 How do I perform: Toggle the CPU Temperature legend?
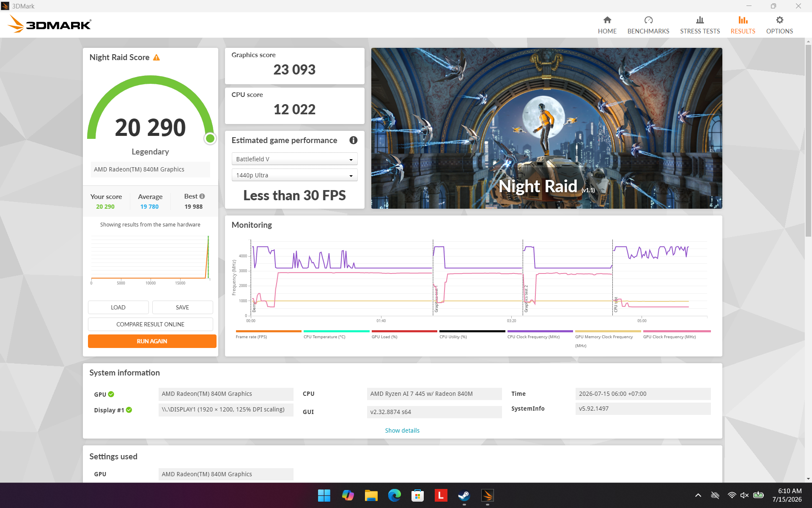click(x=336, y=334)
